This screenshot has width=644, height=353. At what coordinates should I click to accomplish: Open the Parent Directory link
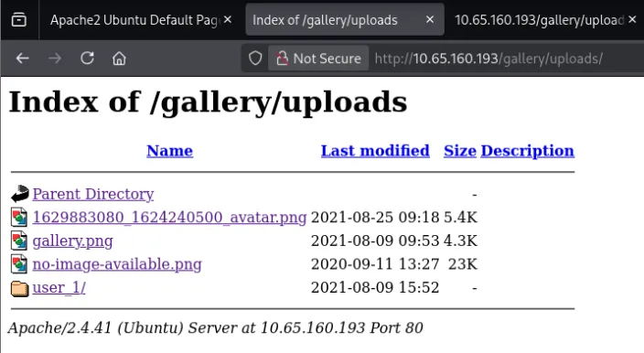pyautogui.click(x=93, y=194)
